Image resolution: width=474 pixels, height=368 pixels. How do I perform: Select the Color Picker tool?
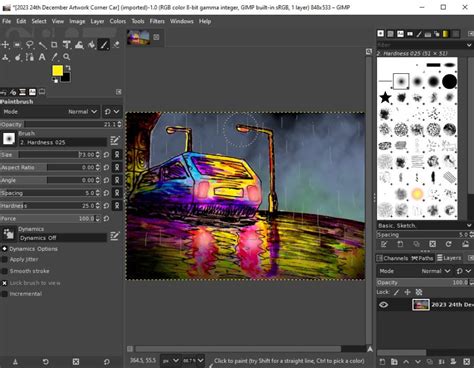pyautogui.click(x=54, y=57)
